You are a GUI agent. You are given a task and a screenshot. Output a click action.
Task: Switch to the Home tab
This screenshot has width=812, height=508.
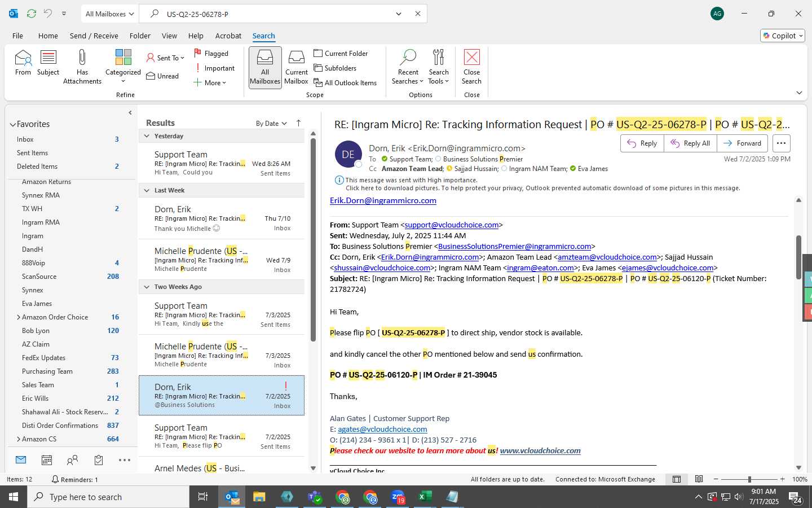click(x=48, y=36)
